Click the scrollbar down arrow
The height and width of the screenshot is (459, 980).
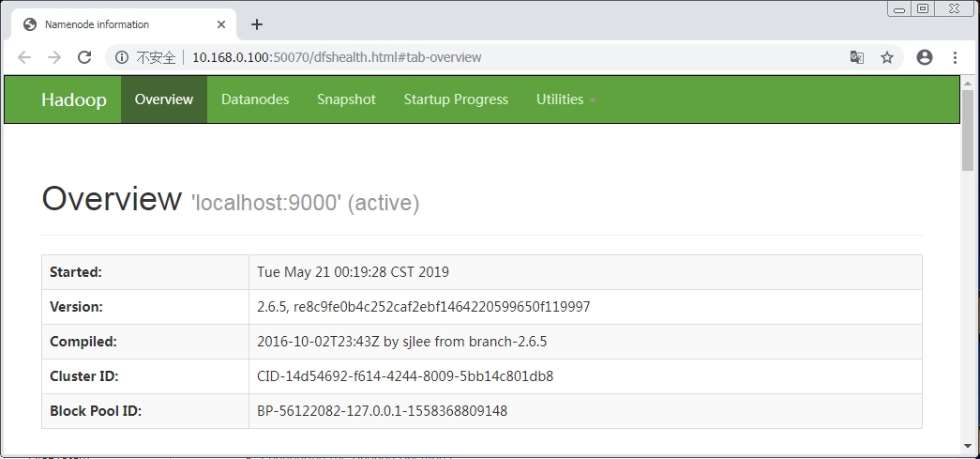coord(968,447)
